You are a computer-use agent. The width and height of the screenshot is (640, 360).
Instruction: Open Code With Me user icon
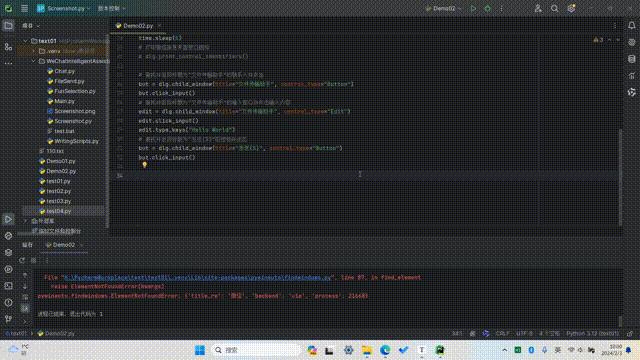538,8
